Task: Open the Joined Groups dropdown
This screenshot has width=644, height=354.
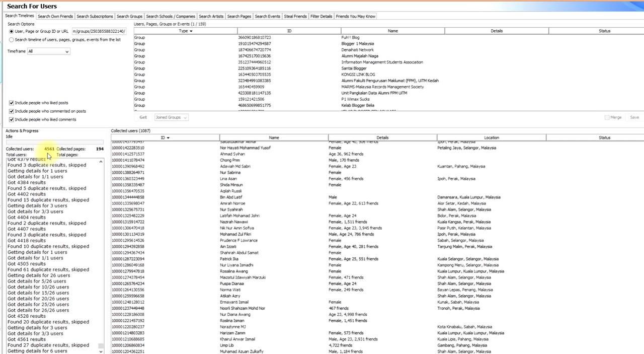Action: 171,117
